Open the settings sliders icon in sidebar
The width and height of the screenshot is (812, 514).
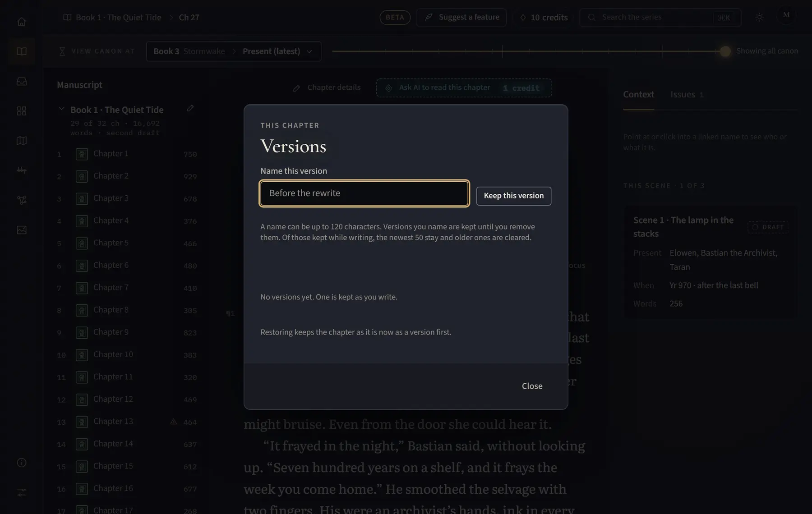pos(22,492)
